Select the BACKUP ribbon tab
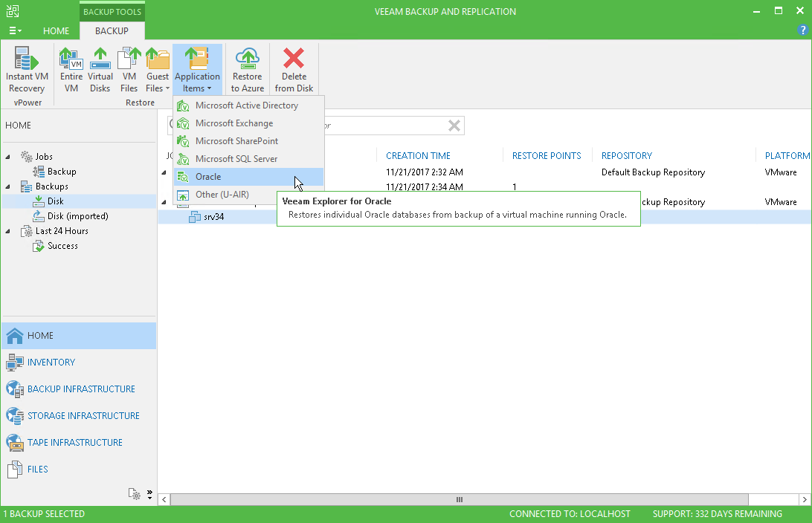 coord(112,30)
